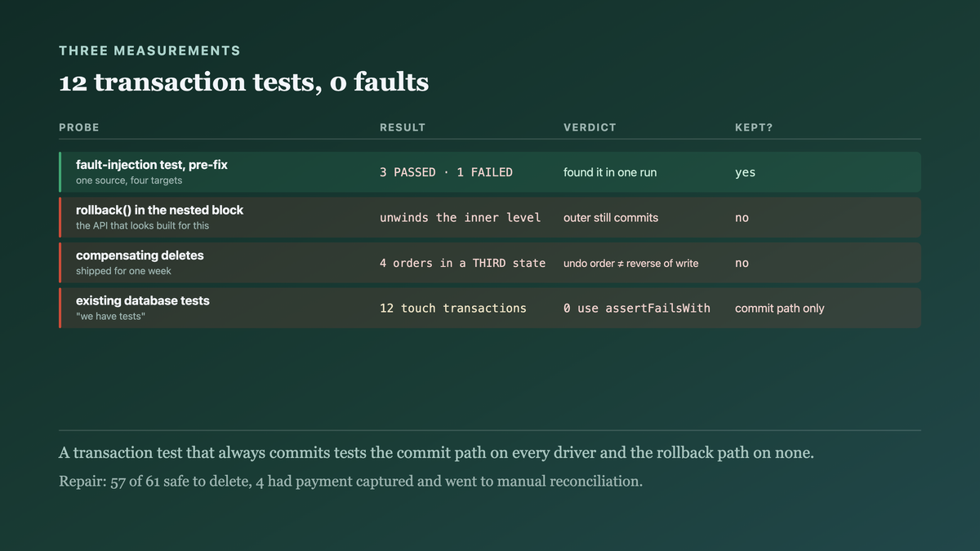Click the PROBE column header
Viewport: 980px width, 551px height.
tap(79, 127)
